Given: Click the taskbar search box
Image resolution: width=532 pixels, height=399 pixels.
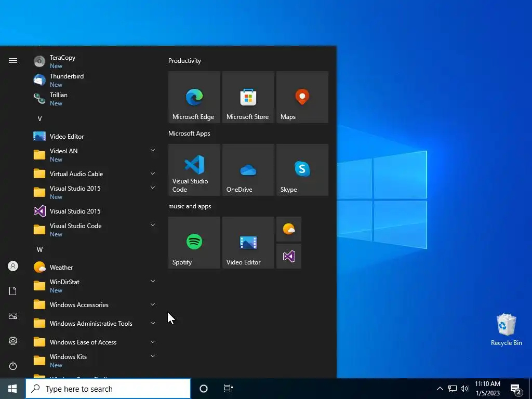Looking at the screenshot, I should 108,389.
